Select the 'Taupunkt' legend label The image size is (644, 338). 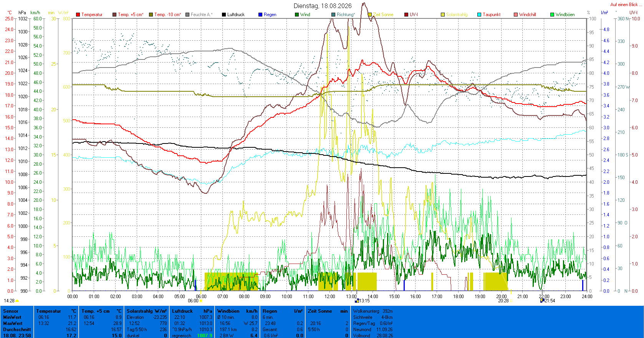492,15
